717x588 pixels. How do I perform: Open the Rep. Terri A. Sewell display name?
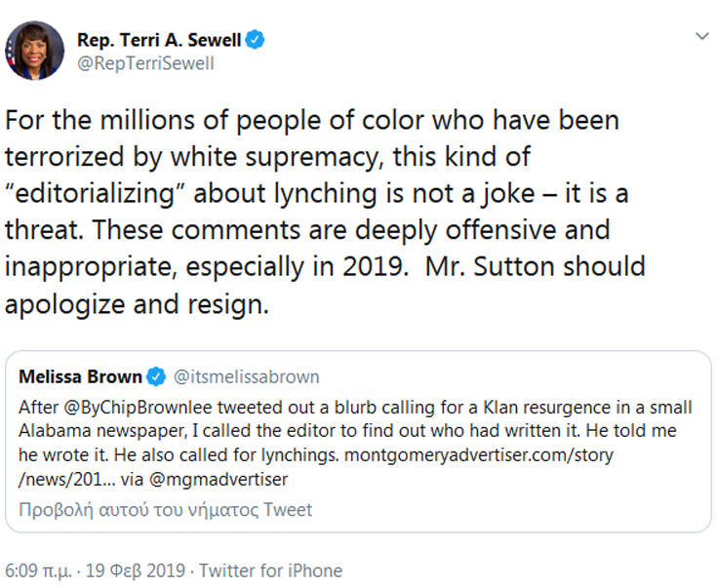click(160, 40)
